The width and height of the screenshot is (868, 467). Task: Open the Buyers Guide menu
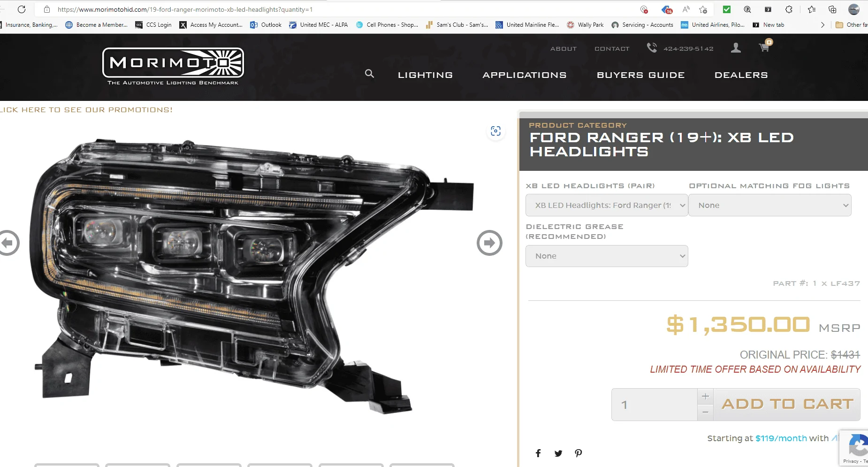click(640, 75)
